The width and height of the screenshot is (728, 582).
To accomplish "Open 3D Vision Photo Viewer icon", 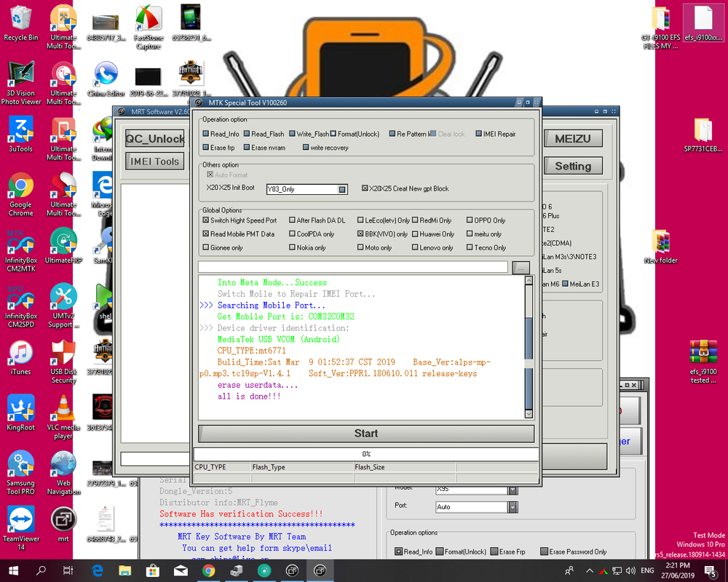I will tap(20, 83).
